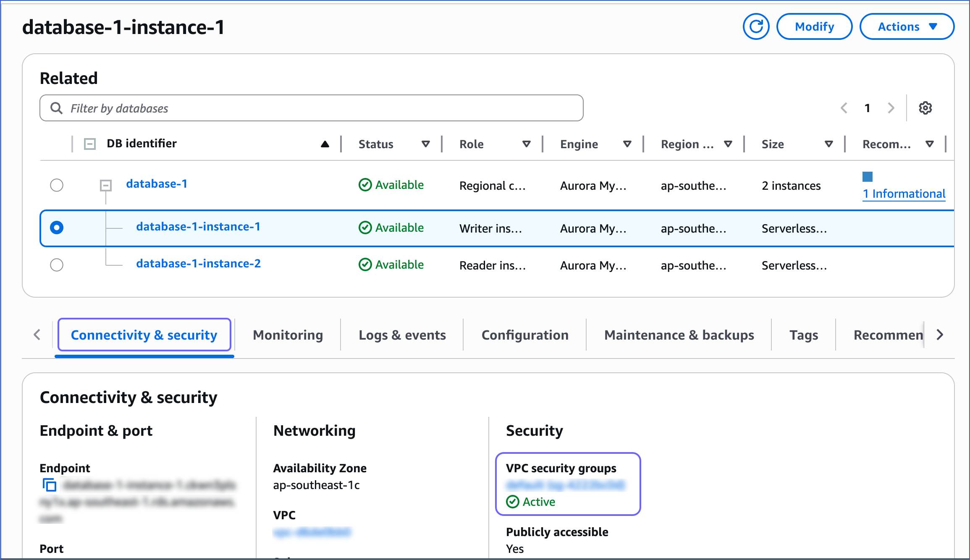Sort the Recommendations column
The height and width of the screenshot is (560, 970).
point(930,144)
